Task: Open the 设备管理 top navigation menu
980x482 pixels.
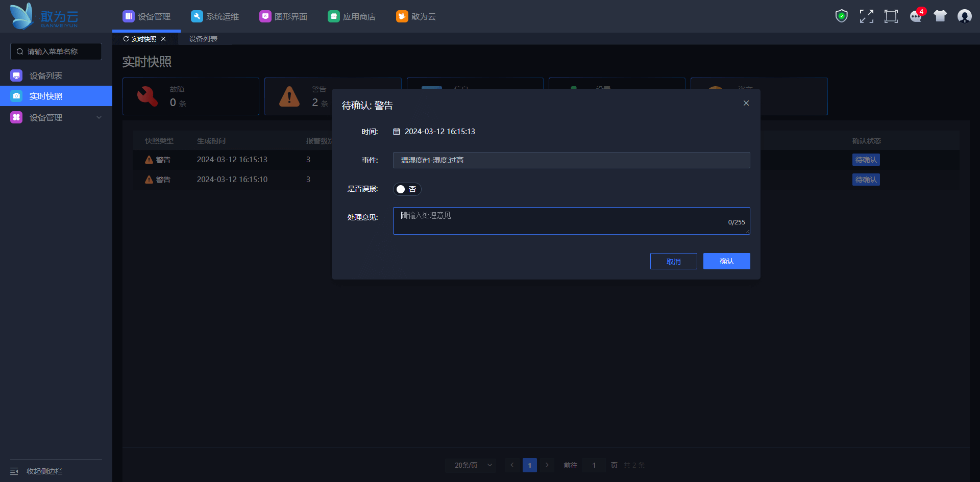Action: click(x=146, y=16)
